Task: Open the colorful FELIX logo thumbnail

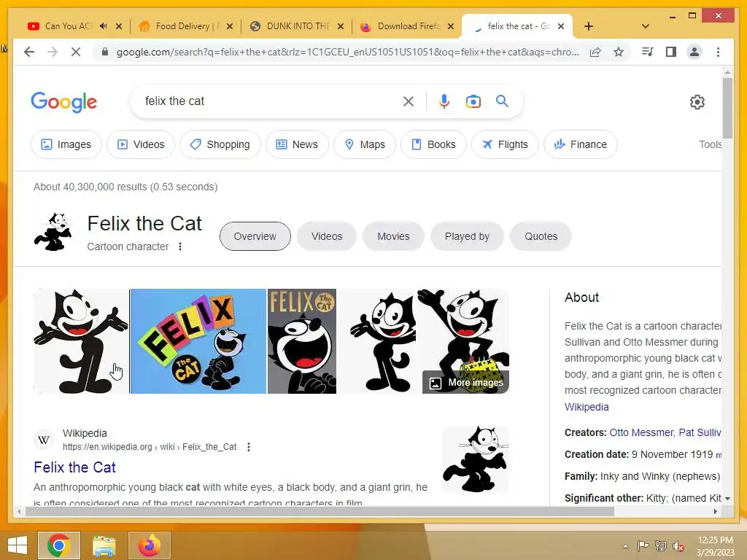Action: tap(198, 341)
